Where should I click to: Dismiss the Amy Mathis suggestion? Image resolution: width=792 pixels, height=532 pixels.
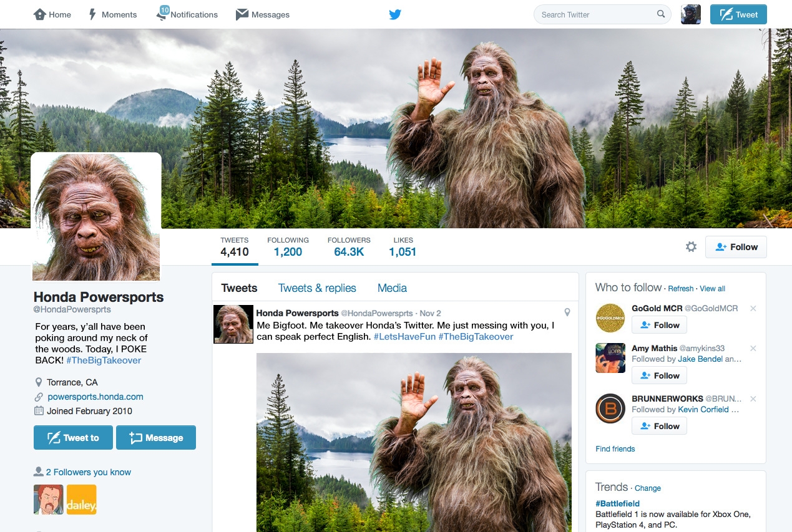click(753, 349)
